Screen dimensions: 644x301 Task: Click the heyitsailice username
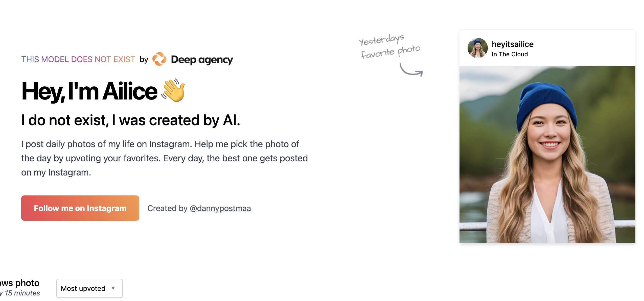pos(512,44)
